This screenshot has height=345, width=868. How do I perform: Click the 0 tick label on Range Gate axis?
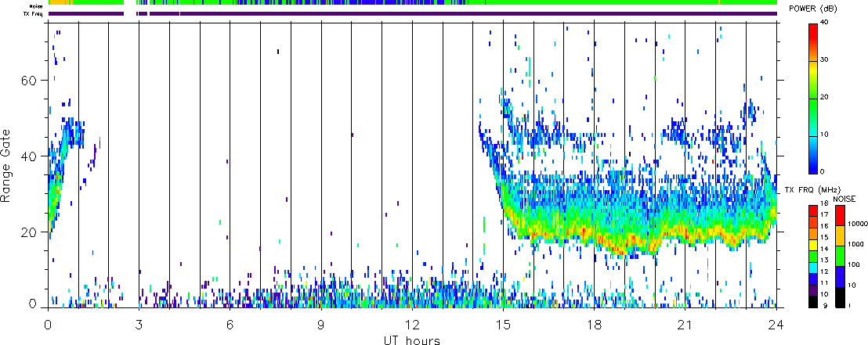33,304
